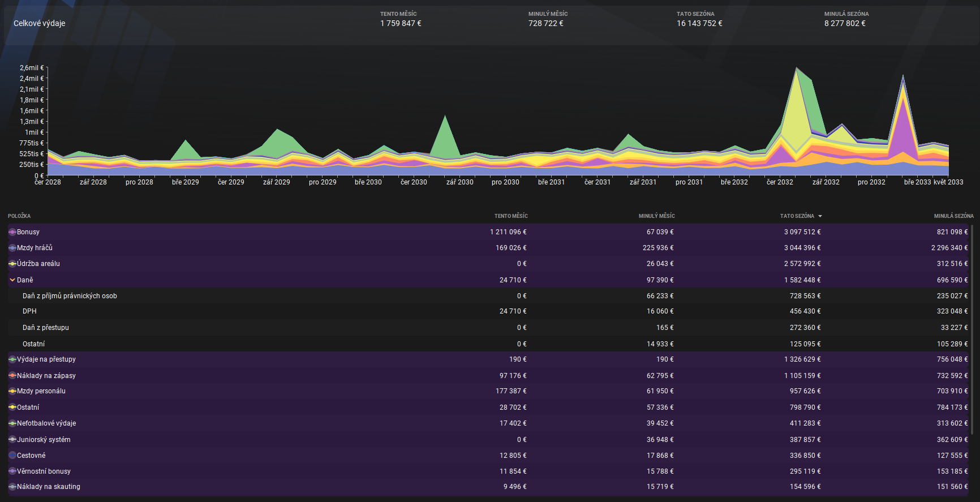Select the Daň z přestupu sub-row

point(489,328)
